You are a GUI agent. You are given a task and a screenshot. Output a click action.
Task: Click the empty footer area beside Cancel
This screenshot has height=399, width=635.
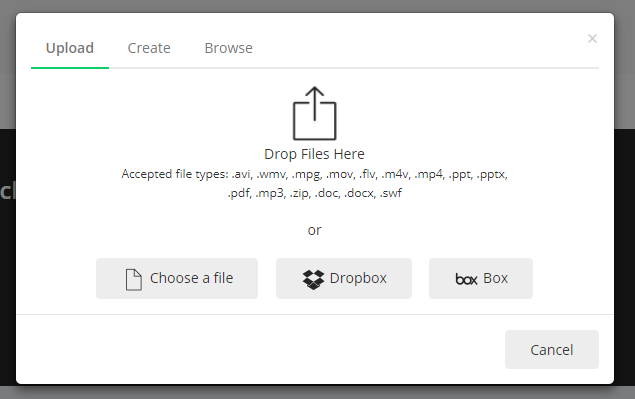click(259, 350)
